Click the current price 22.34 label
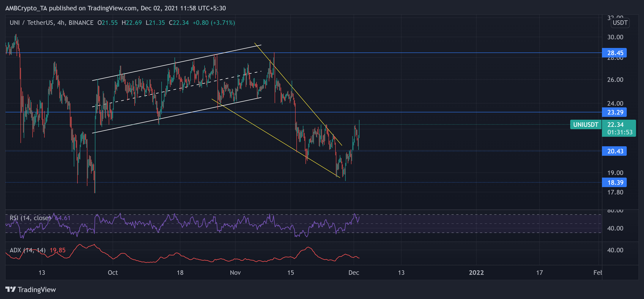Image resolution: width=644 pixels, height=299 pixels. point(615,124)
